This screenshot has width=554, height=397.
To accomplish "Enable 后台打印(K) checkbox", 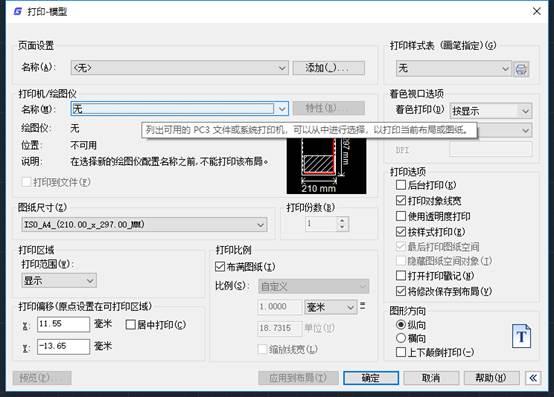I will pyautogui.click(x=401, y=185).
